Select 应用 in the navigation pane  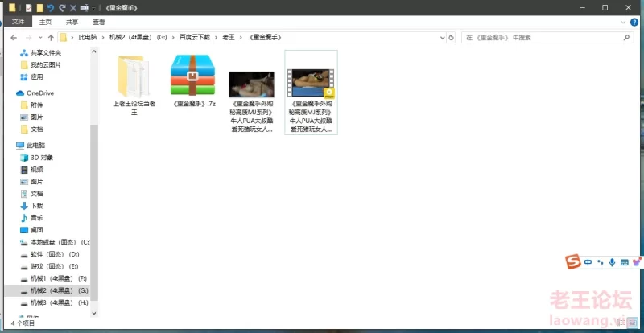coord(31,76)
